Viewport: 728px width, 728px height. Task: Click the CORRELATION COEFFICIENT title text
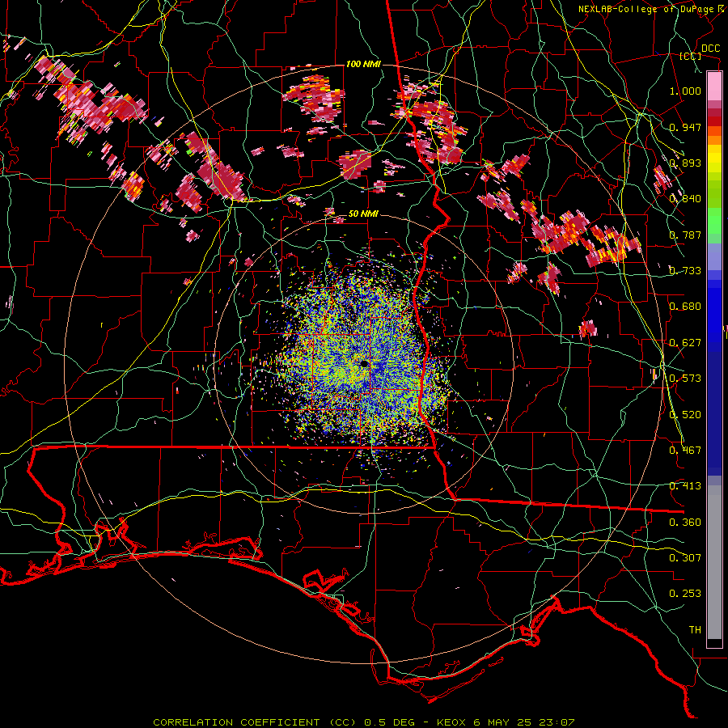tap(236, 722)
